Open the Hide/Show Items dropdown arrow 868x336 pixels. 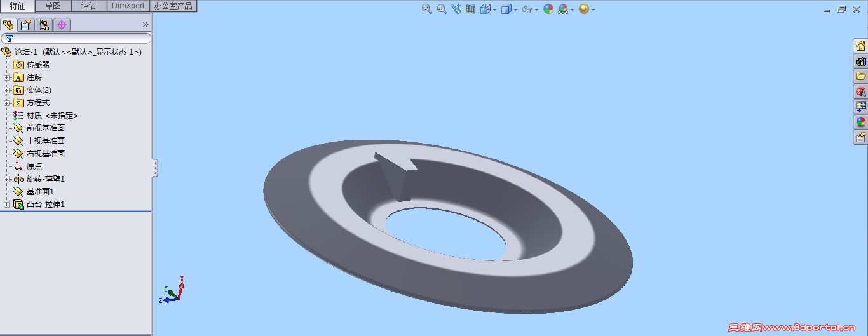[x=536, y=10]
